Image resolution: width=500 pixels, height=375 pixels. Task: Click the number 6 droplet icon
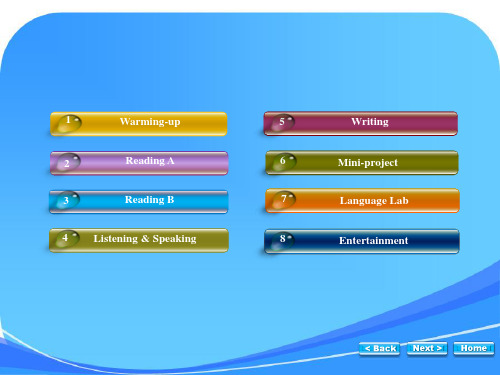284,162
